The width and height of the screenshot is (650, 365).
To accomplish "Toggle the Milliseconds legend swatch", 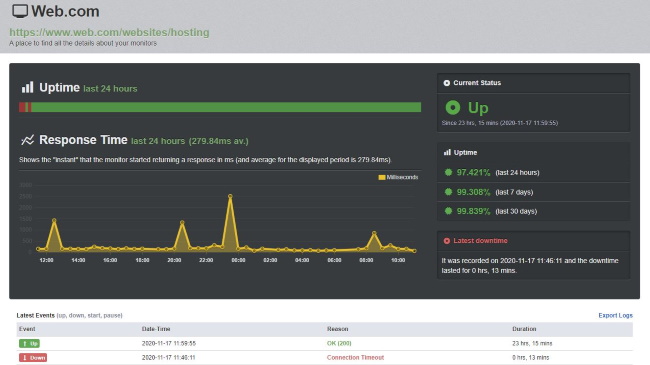I will tap(382, 177).
